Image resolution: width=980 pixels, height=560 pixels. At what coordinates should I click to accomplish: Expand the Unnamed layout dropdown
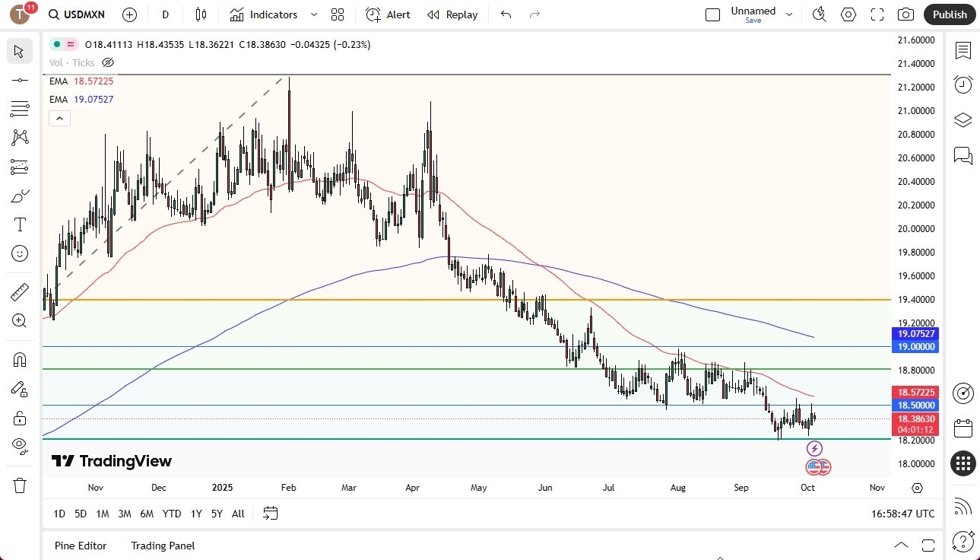click(788, 14)
